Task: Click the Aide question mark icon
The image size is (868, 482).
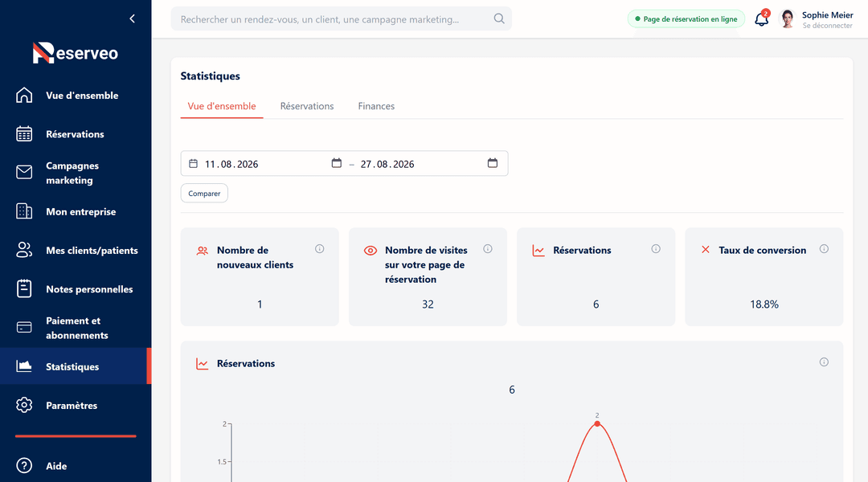Action: [24, 466]
